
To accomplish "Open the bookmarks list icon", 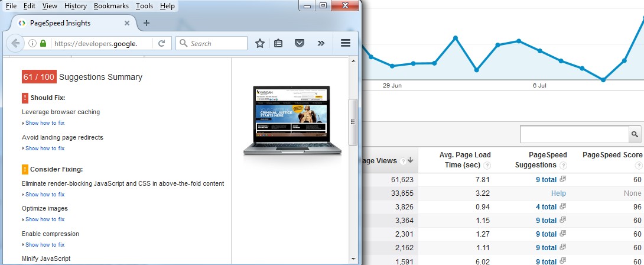I will pos(278,43).
